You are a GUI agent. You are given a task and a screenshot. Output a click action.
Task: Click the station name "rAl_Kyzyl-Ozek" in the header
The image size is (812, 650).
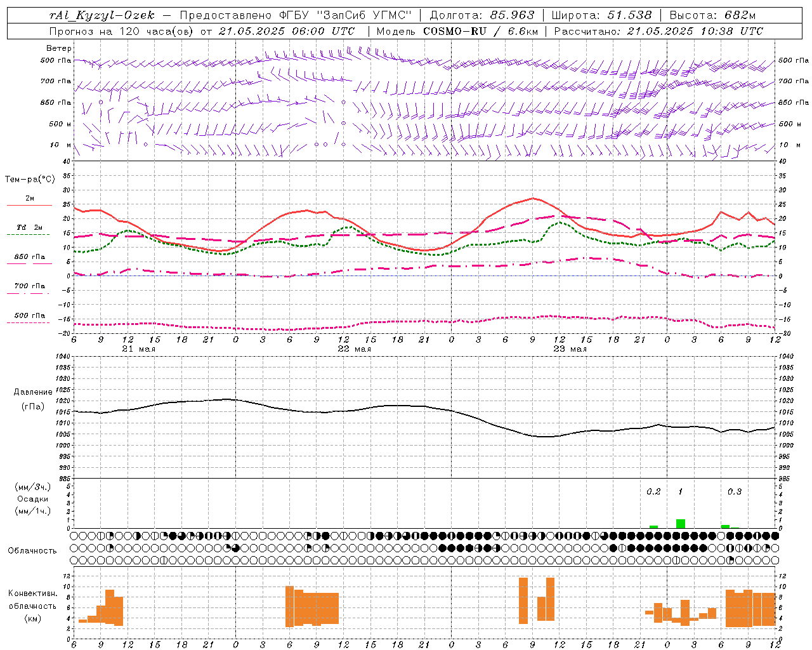[x=102, y=15]
